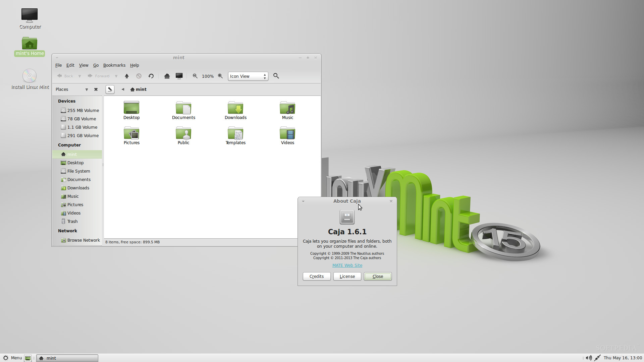The width and height of the screenshot is (644, 362).
Task: Open search with magnifying glass icon
Action: (x=276, y=76)
